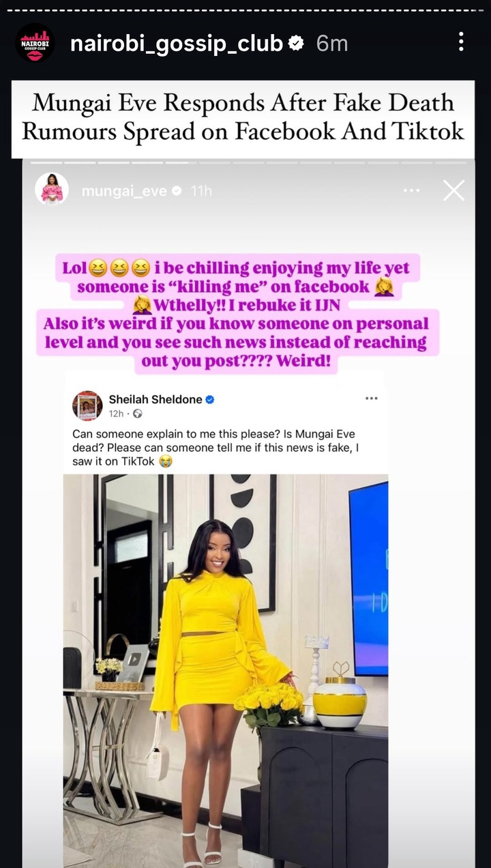The image size is (491, 868).
Task: Click the globe public-audience icon
Action: (x=137, y=414)
